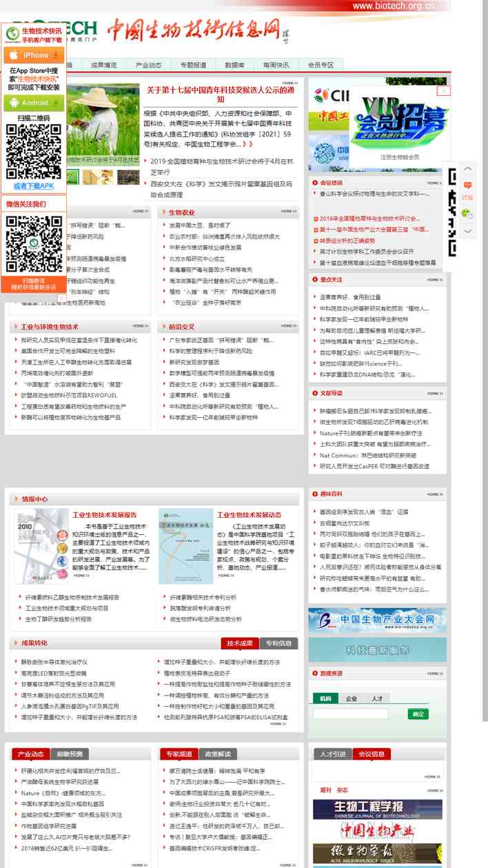Open the 产业动态 navigation tab
This screenshot has width=488, height=868.
point(148,65)
